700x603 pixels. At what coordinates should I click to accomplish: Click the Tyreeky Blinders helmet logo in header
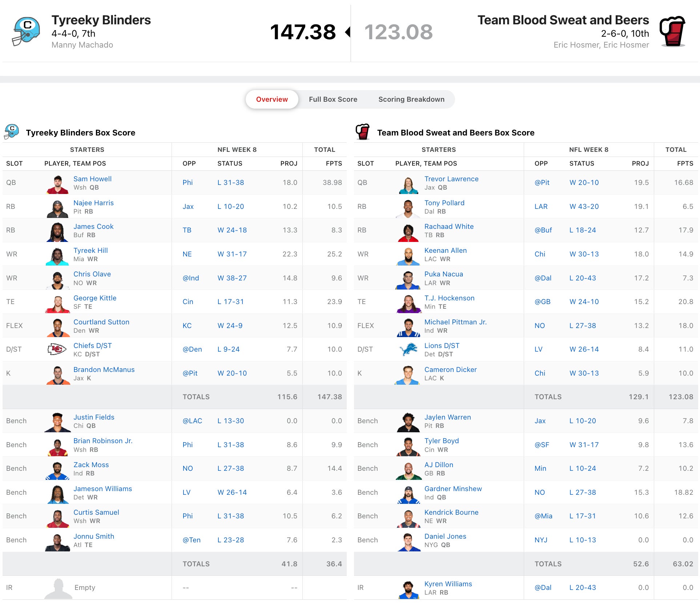tap(26, 31)
